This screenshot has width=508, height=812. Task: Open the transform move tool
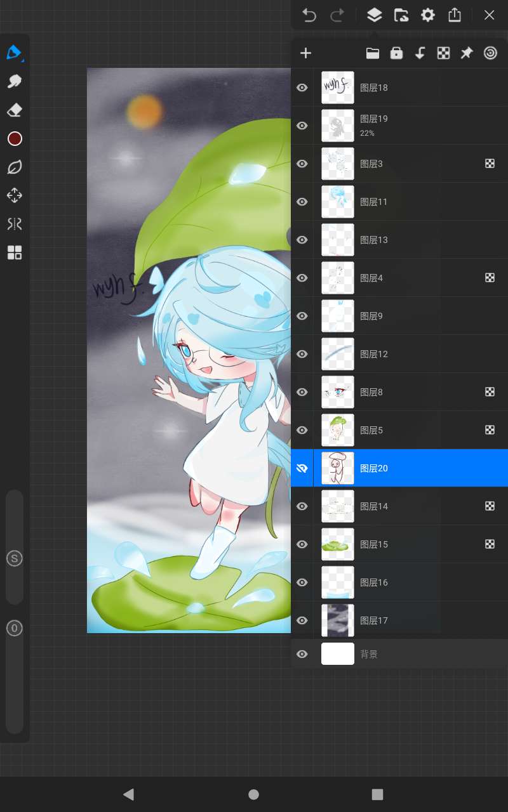coord(14,195)
